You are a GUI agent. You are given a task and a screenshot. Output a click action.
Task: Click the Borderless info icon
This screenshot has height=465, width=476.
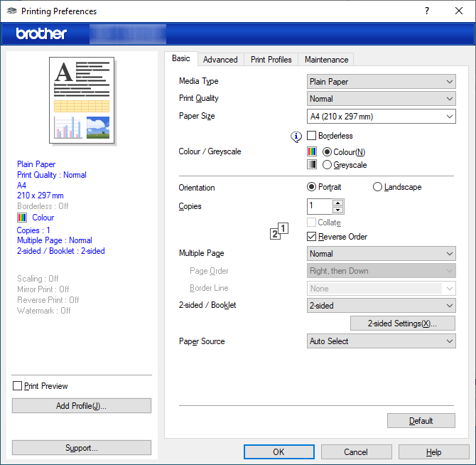297,137
